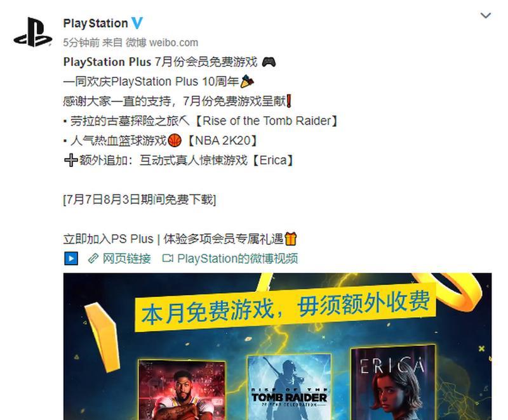Click the party popper emoji icon

(247, 81)
